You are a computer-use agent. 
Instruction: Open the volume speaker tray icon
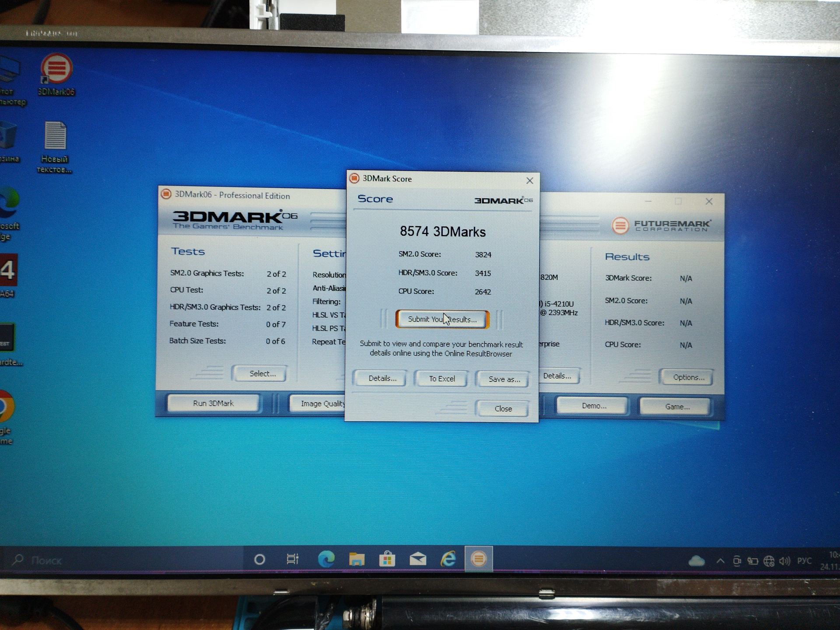pos(784,561)
